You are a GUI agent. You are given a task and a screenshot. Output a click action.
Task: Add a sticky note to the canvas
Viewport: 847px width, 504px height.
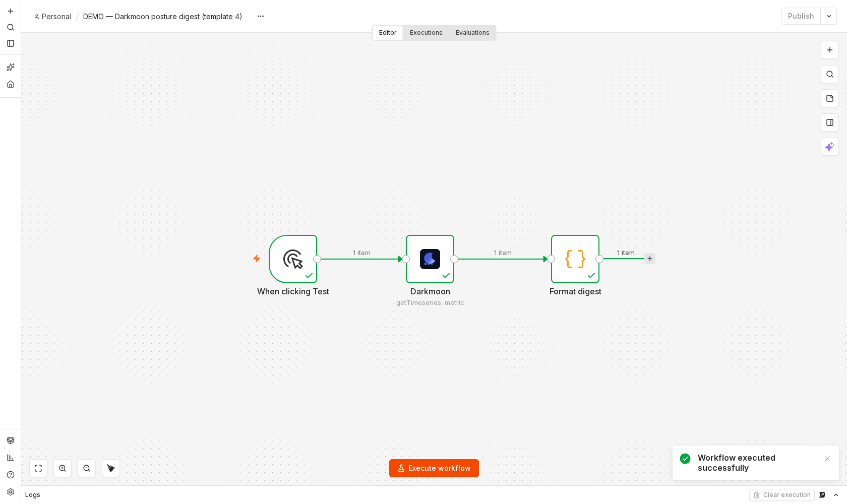(x=830, y=98)
